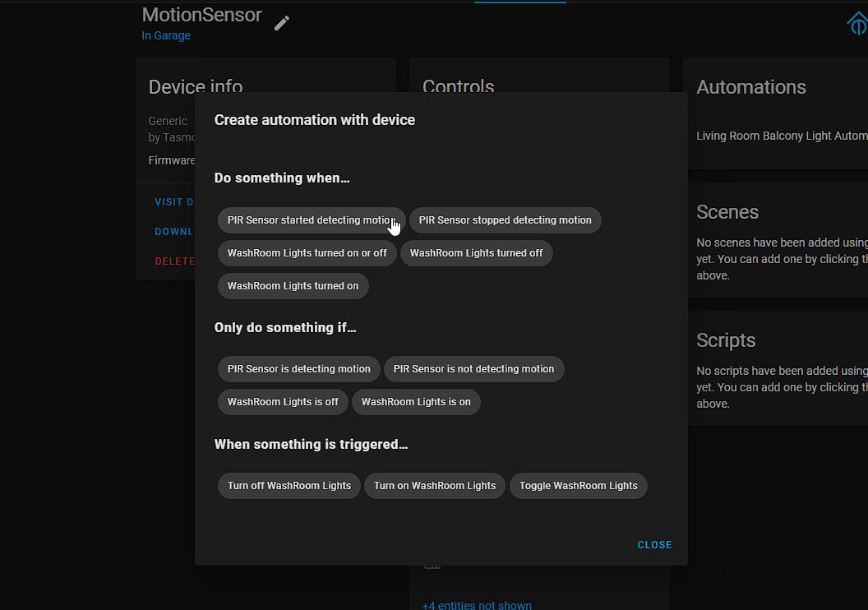The image size is (868, 610).
Task: Select action 'Turn on WashRoom Lights'
Action: click(434, 486)
